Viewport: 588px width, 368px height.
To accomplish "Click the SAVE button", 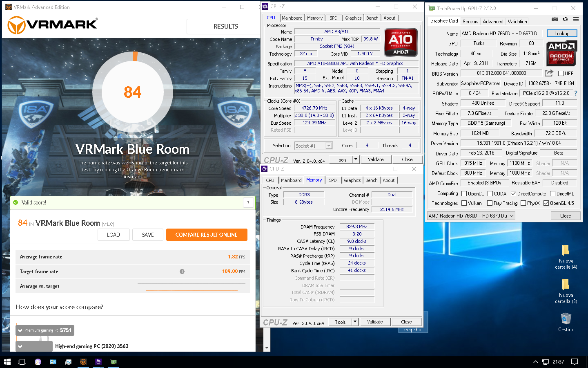I will [x=148, y=235].
